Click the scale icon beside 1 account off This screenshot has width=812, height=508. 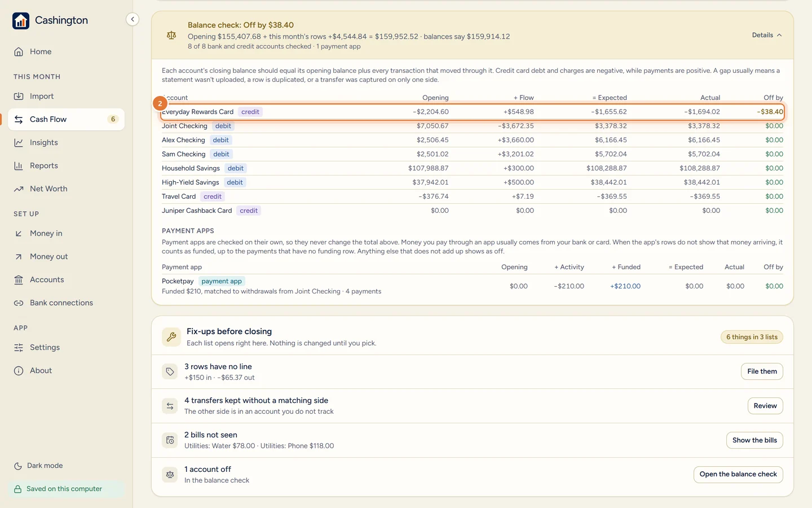pos(170,475)
